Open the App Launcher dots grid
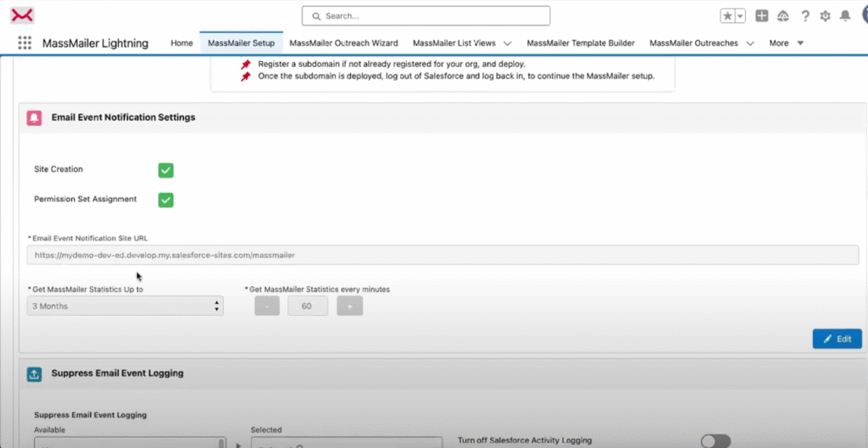Screen dimensions: 868x448 [x=25, y=43]
